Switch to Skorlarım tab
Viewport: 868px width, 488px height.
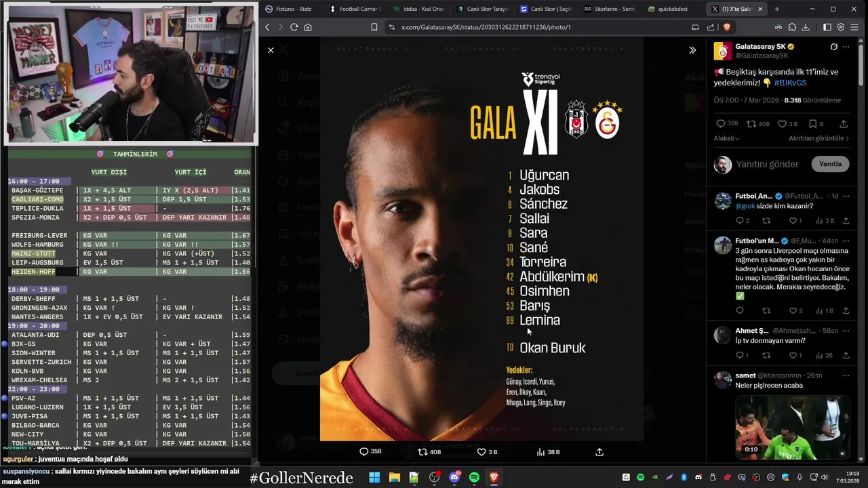pos(610,9)
